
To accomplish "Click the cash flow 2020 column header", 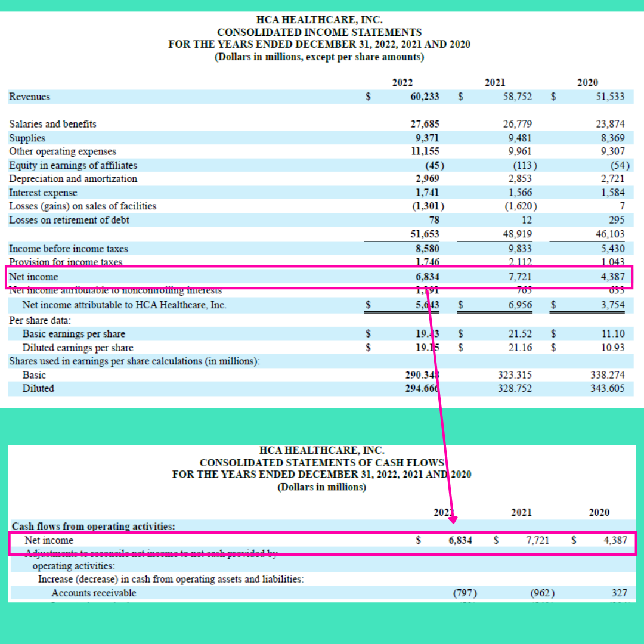I will 599,513.
